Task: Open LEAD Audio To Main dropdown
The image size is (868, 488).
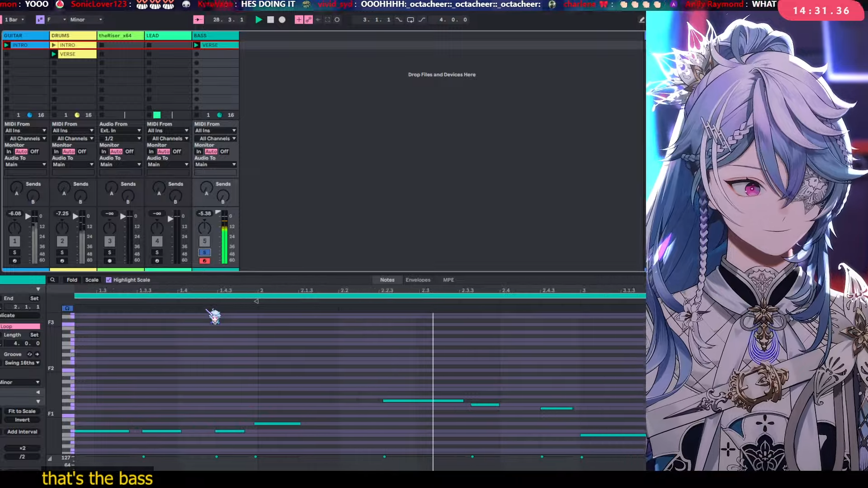Action: [168, 165]
